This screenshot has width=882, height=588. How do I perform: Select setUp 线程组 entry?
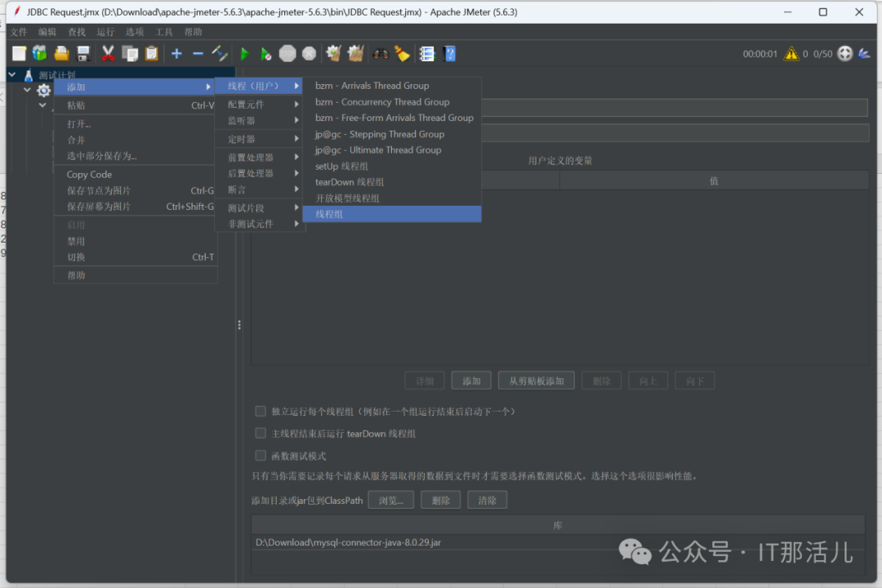(x=392, y=166)
